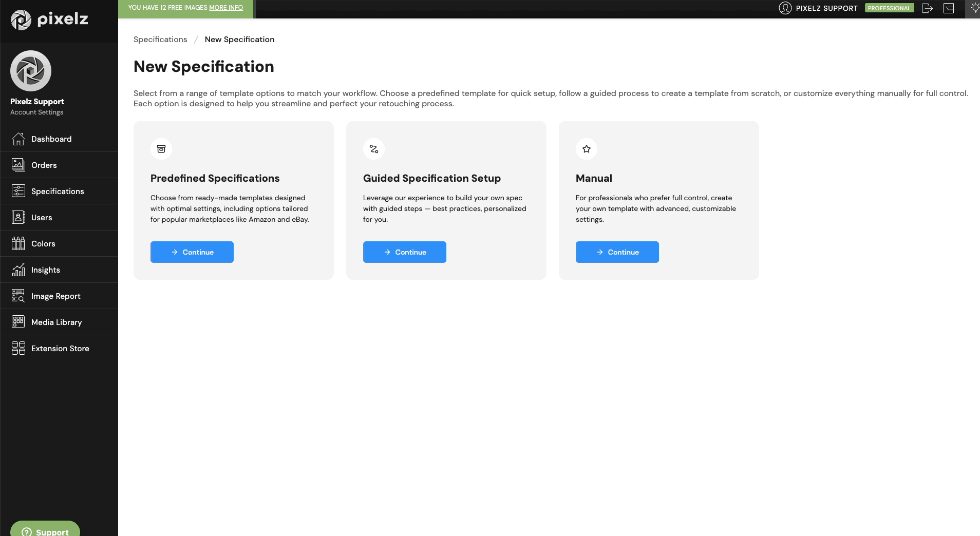
Task: Click the Specifications sliders icon
Action: (x=18, y=191)
